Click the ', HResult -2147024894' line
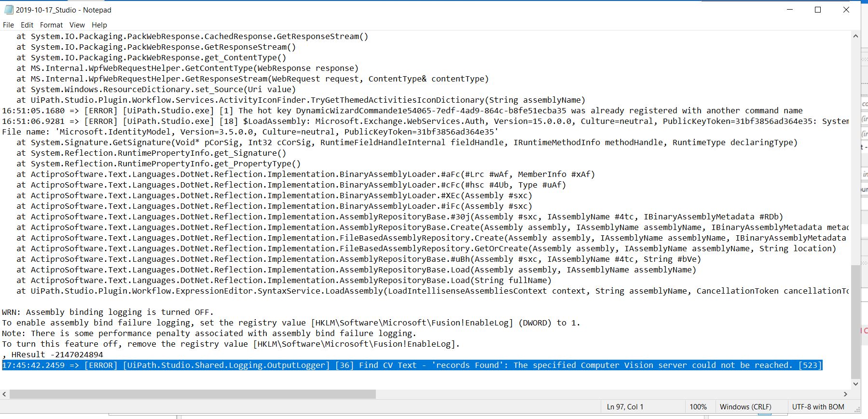Viewport: 868px width, 419px height. [52, 355]
